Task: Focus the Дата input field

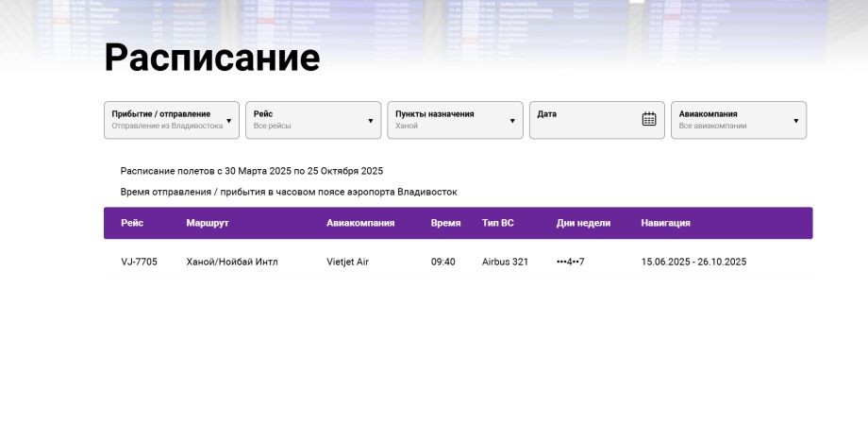Action: tap(585, 120)
